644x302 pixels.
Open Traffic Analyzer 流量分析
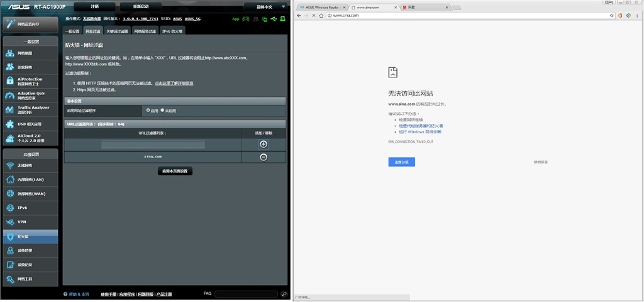(30, 109)
